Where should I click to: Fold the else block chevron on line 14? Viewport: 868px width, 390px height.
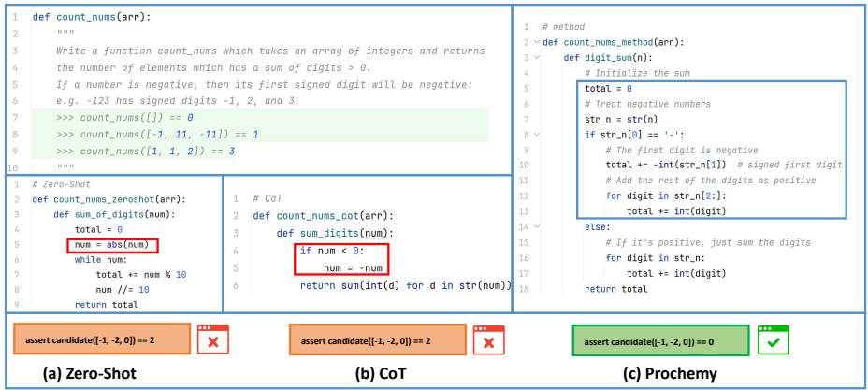pos(535,226)
